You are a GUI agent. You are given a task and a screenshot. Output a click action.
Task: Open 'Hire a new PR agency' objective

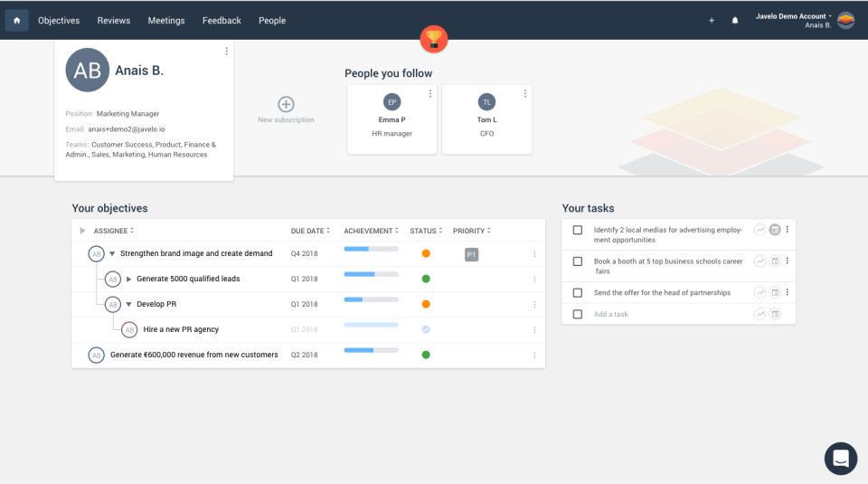click(x=181, y=329)
